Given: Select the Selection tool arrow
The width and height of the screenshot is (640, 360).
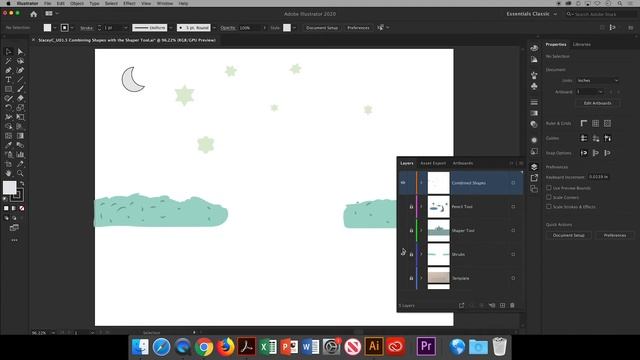Looking at the screenshot, I should [x=8, y=51].
